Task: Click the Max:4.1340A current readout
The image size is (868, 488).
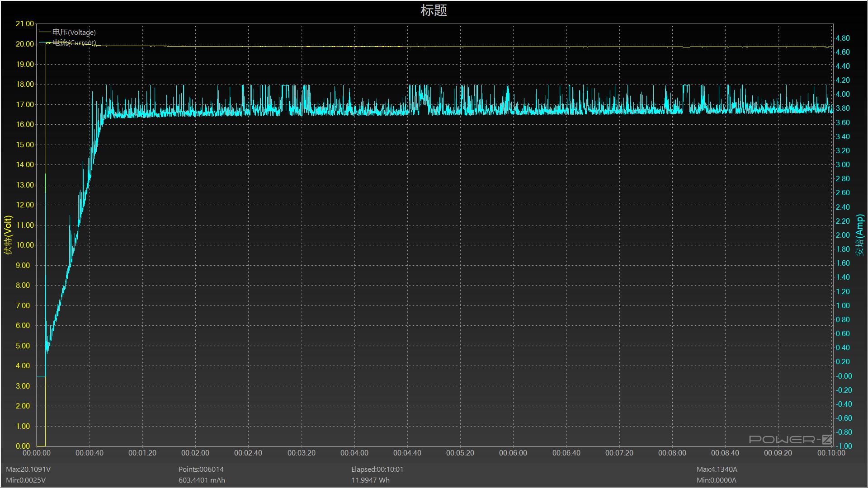Action: [717, 469]
